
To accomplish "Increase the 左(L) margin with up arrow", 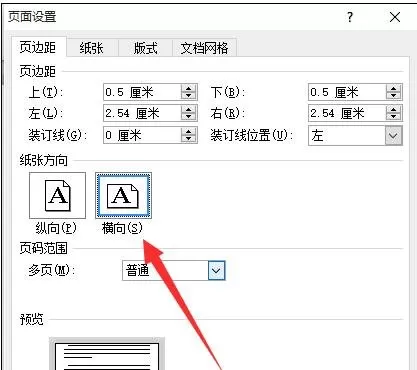I will [x=189, y=110].
